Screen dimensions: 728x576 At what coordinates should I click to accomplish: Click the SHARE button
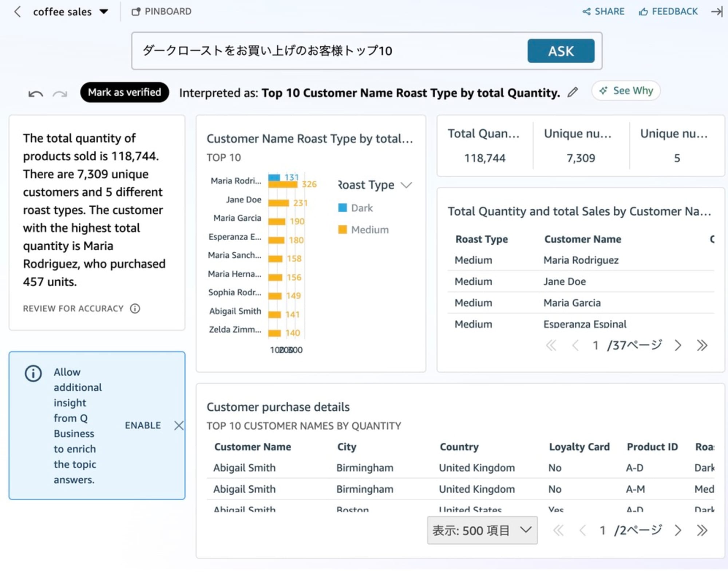(603, 12)
